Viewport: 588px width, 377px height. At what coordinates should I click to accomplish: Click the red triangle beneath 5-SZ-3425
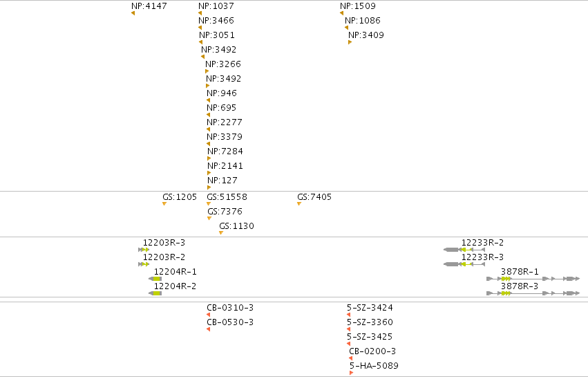coord(348,344)
